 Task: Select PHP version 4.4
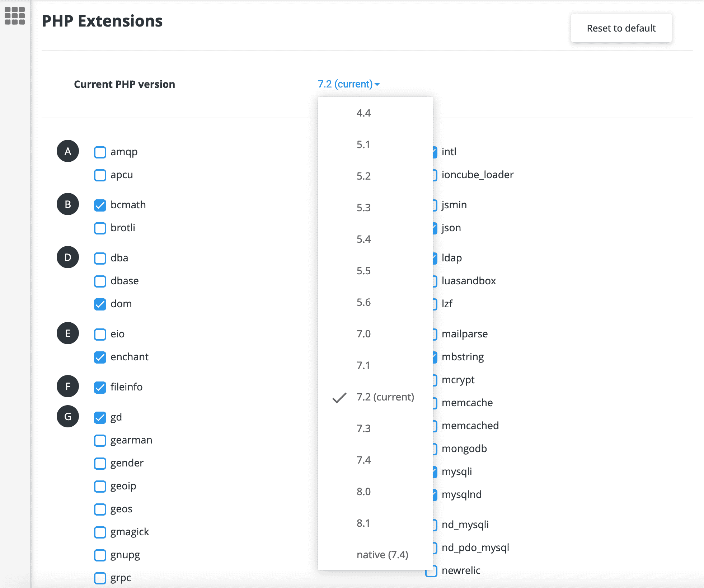(375, 113)
